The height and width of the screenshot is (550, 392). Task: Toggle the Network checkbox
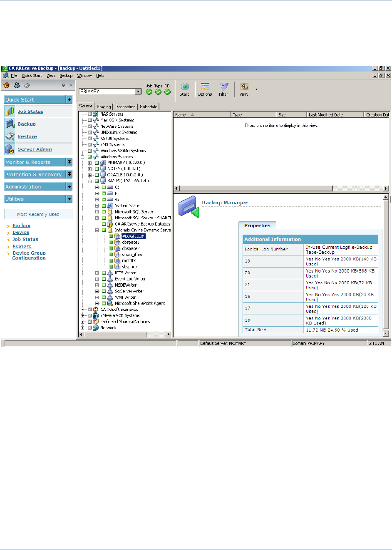click(89, 328)
